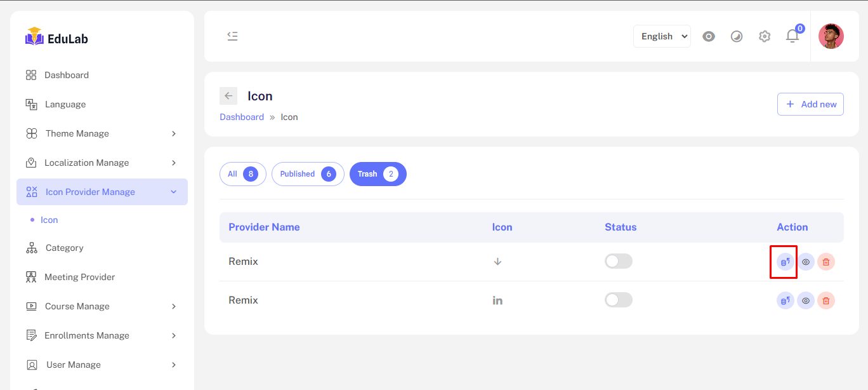Enable status toggle for first Remix row
The image size is (868, 390).
click(x=618, y=261)
